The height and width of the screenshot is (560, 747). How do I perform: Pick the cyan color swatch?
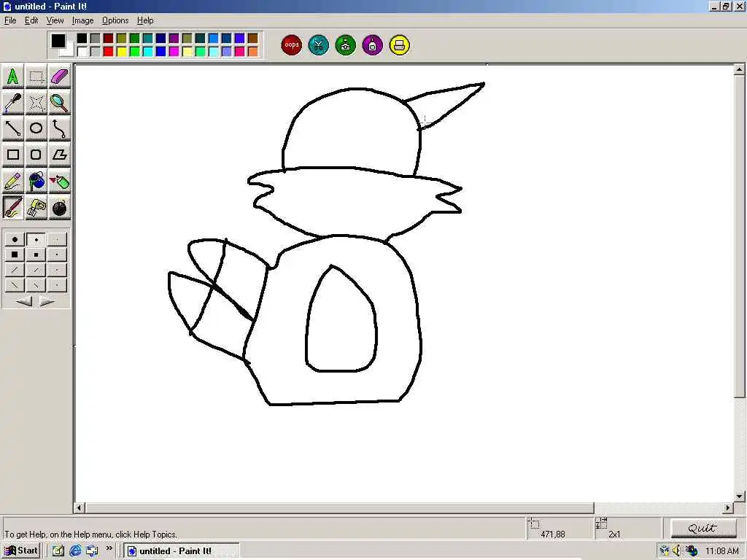click(148, 52)
